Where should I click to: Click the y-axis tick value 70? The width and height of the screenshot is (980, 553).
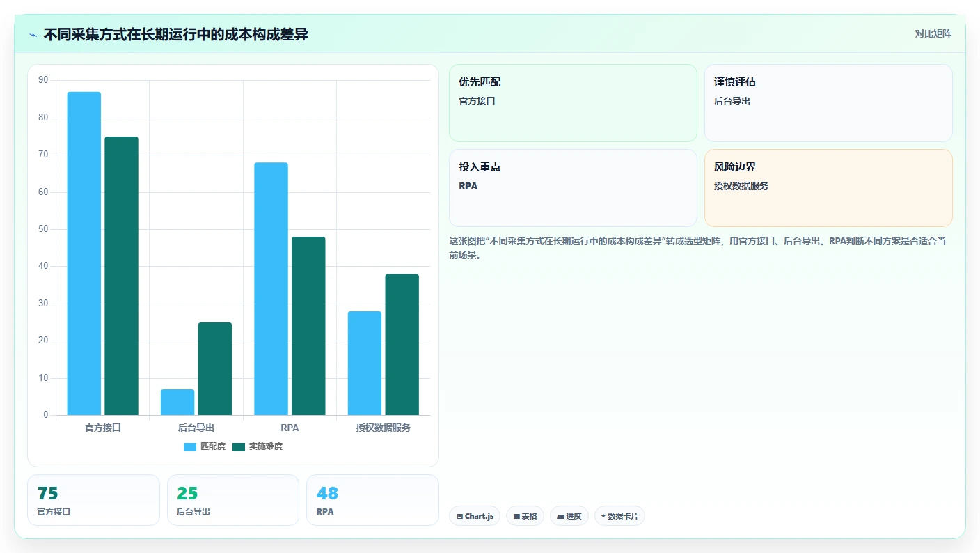43,155
